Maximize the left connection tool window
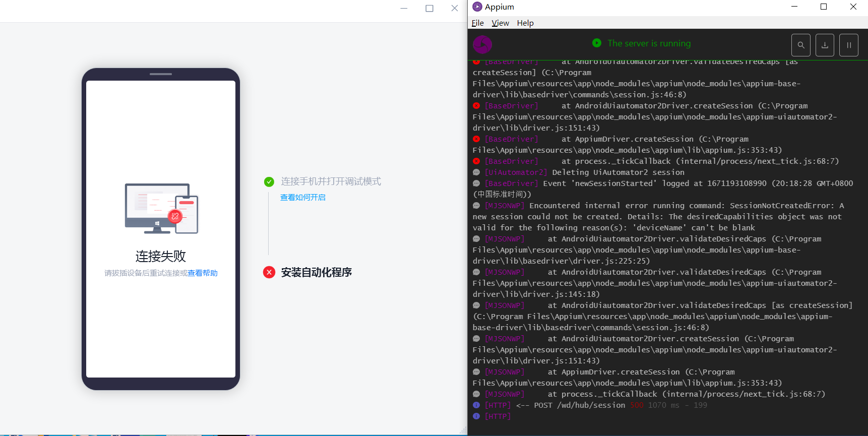Viewport: 868px width, 436px height. click(429, 8)
